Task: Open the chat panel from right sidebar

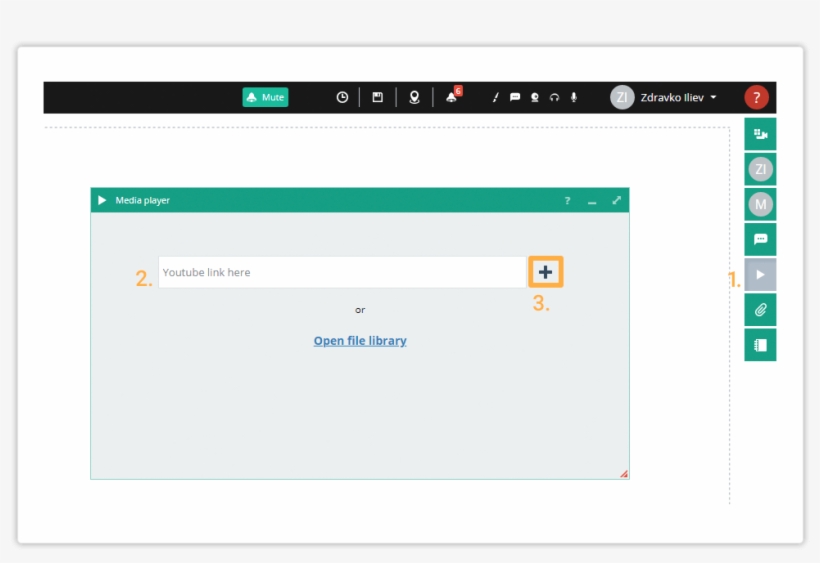Action: 760,239
